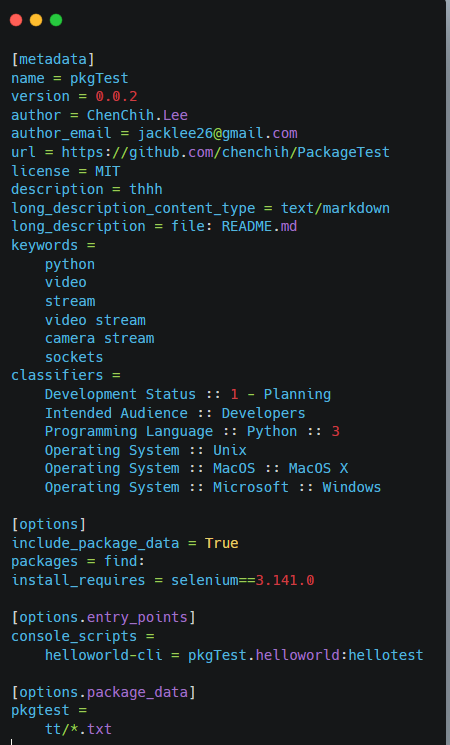Click the README.md file reference

tap(259, 226)
